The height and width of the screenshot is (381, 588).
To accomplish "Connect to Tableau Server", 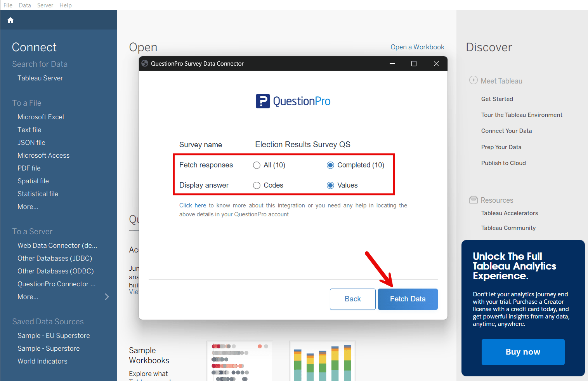I will coord(40,78).
